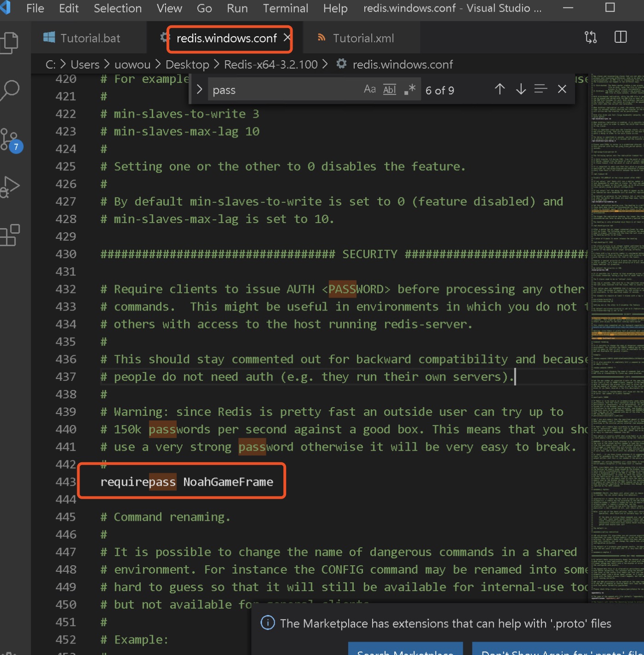Open the Explorer view in activity bar
This screenshot has width=644, height=655.
pyautogui.click(x=9, y=42)
